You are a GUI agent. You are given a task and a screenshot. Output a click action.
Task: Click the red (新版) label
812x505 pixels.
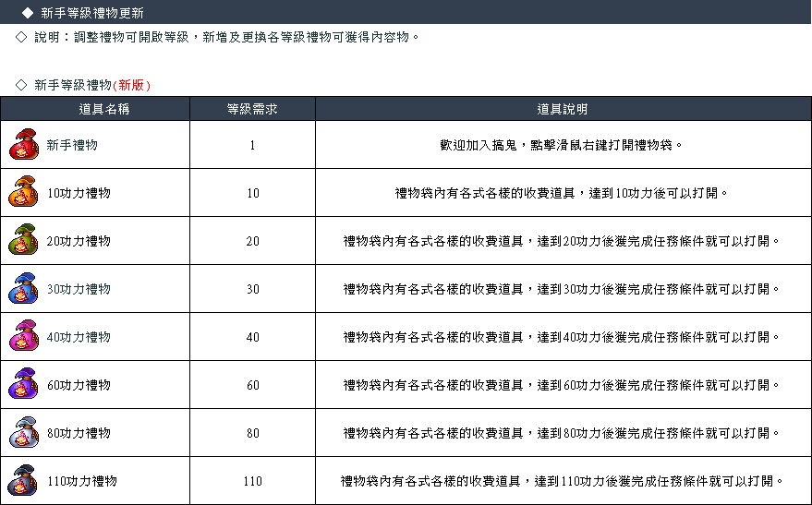point(131,85)
